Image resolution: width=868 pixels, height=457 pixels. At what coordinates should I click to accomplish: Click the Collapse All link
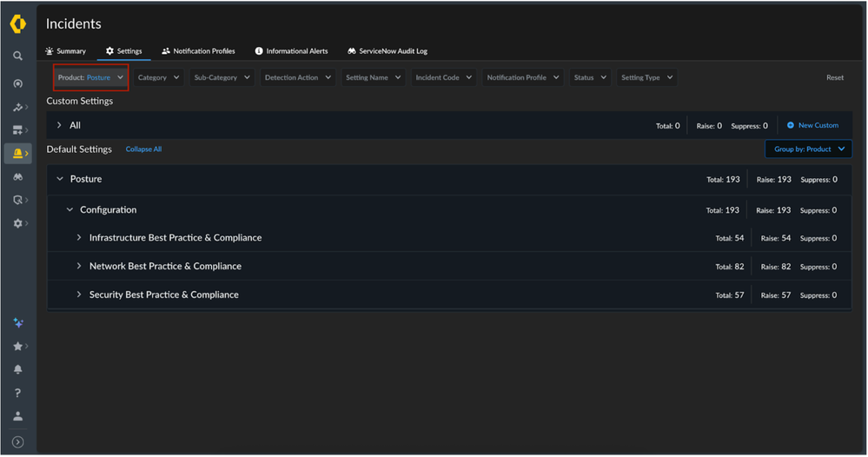(x=143, y=149)
